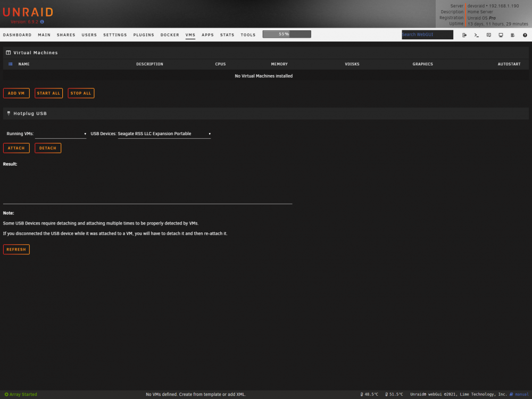The image size is (532, 399).
Task: Toggle the list view icon beside NAME
Action: point(11,64)
